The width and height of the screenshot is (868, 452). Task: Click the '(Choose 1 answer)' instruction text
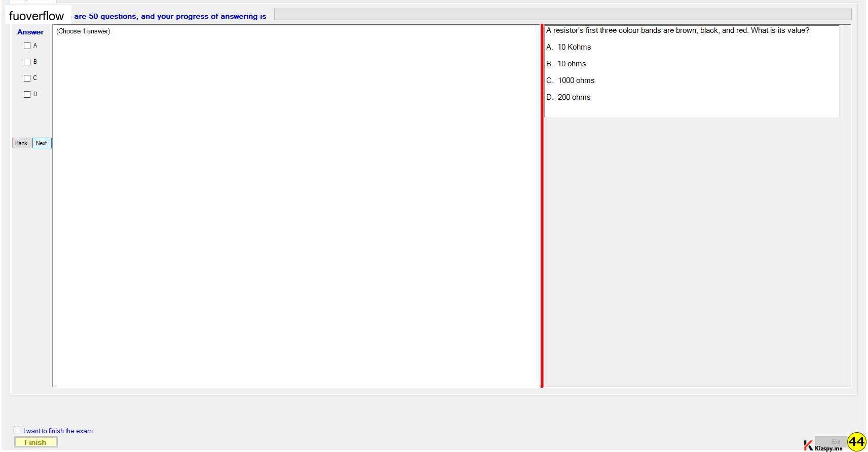pos(83,31)
